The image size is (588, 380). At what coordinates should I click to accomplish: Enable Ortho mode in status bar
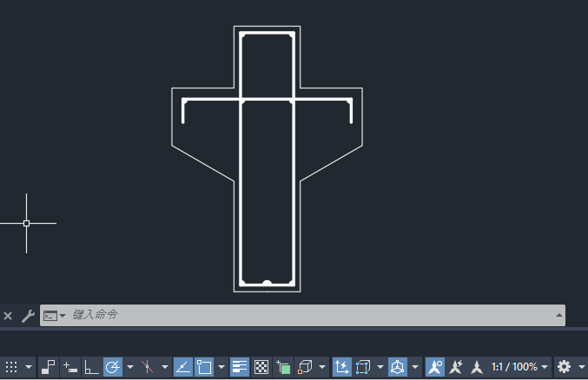[x=91, y=367]
